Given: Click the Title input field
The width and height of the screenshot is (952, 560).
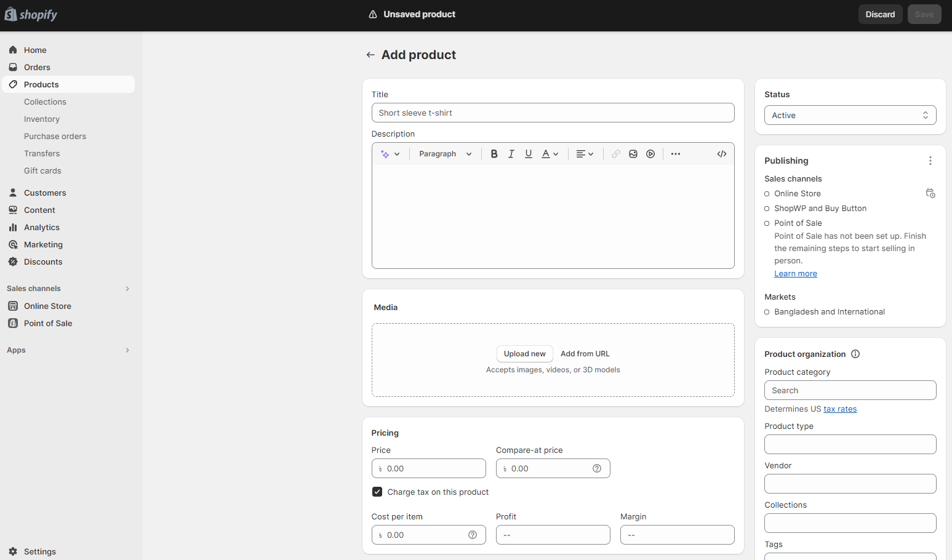Looking at the screenshot, I should click(x=553, y=113).
